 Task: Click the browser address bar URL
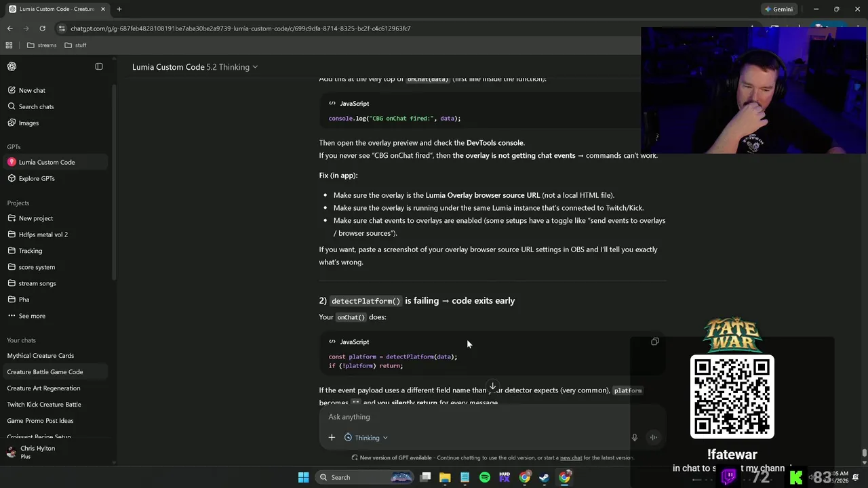tap(241, 28)
